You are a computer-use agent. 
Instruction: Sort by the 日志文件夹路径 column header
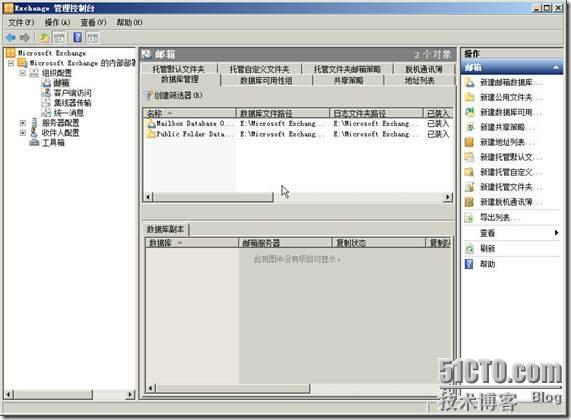point(377,113)
